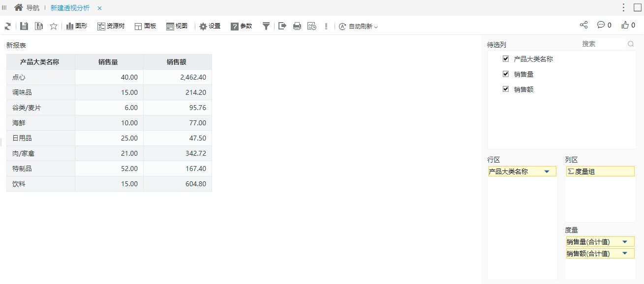Click the thumbs-up like icon
The width and height of the screenshot is (644, 284).
tap(625, 25)
